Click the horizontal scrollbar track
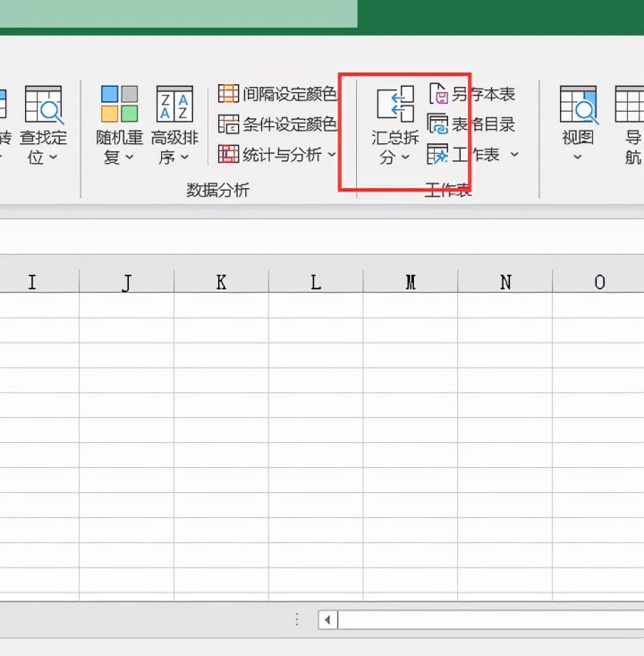The height and width of the screenshot is (656, 644). coord(491,619)
